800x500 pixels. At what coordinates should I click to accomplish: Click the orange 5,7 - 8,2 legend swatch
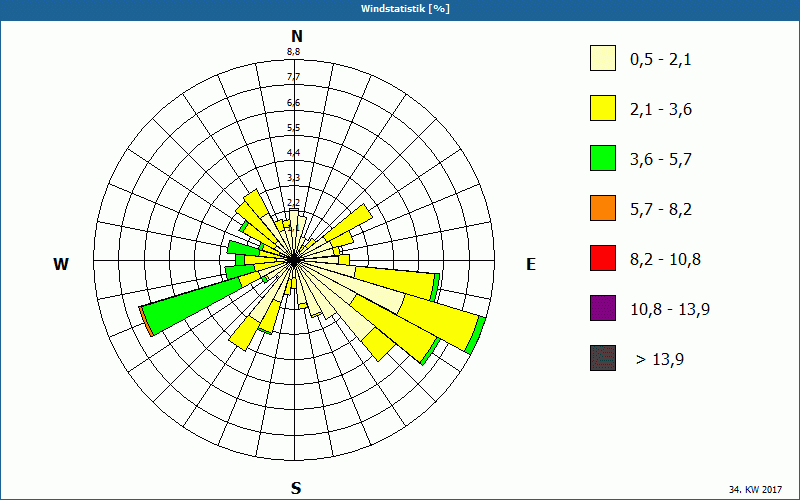[x=603, y=208]
